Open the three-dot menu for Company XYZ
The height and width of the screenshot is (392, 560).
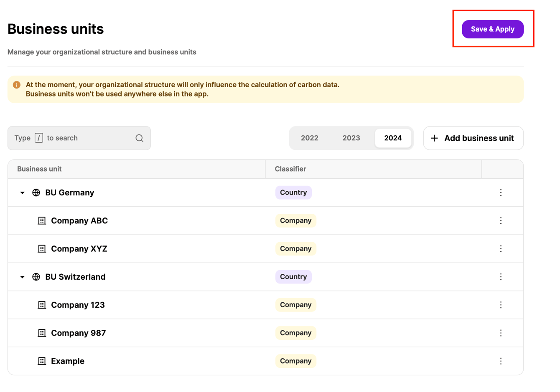click(501, 249)
